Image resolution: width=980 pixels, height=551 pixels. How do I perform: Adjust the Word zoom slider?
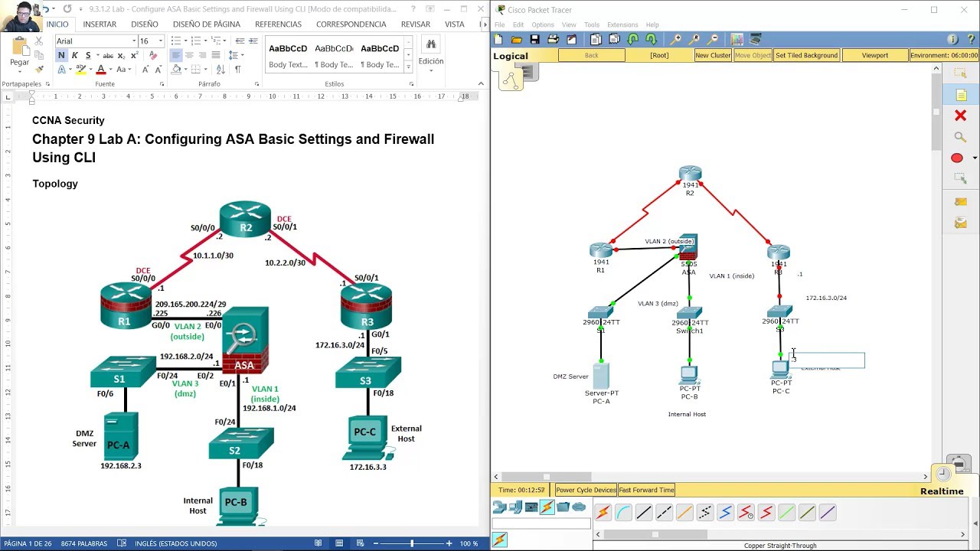(412, 543)
